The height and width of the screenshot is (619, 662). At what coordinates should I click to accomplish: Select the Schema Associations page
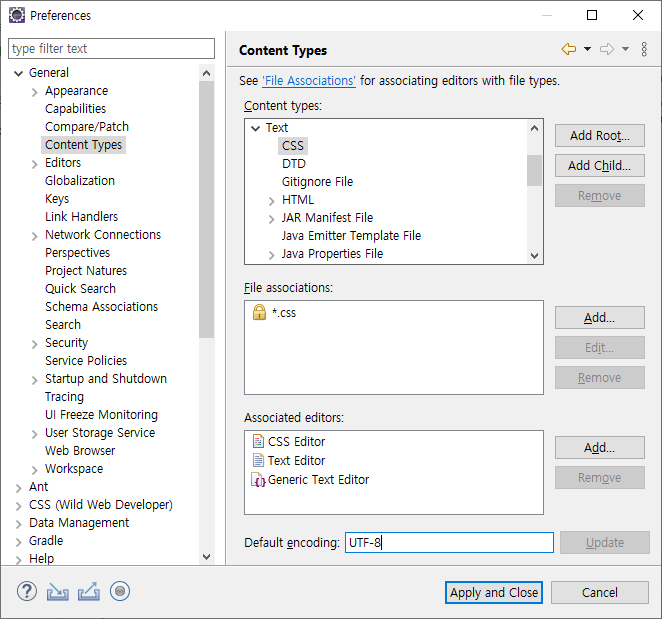(101, 307)
